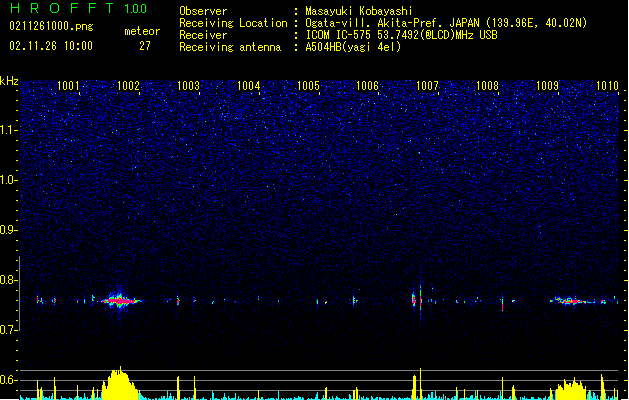Click the Observer label

203,11
